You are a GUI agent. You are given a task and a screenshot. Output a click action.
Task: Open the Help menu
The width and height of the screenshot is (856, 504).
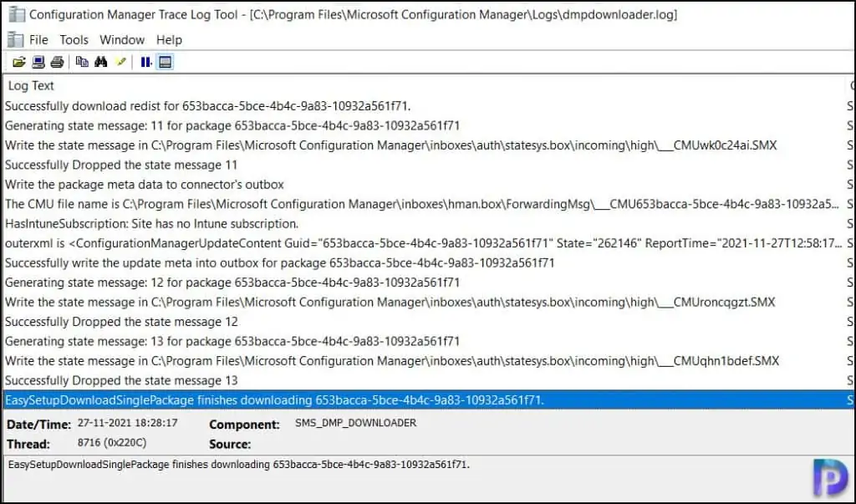click(169, 40)
